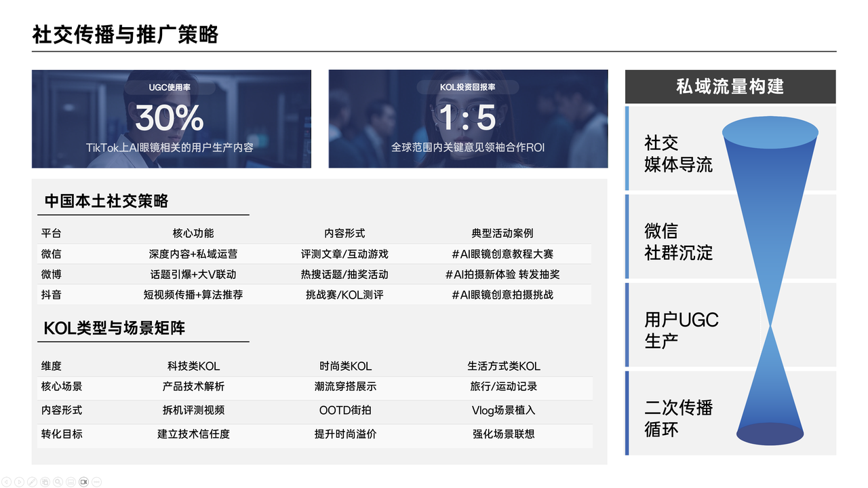Click the KOL投资回报率 1:5 image card
The height and width of the screenshot is (488, 868).
click(x=468, y=119)
